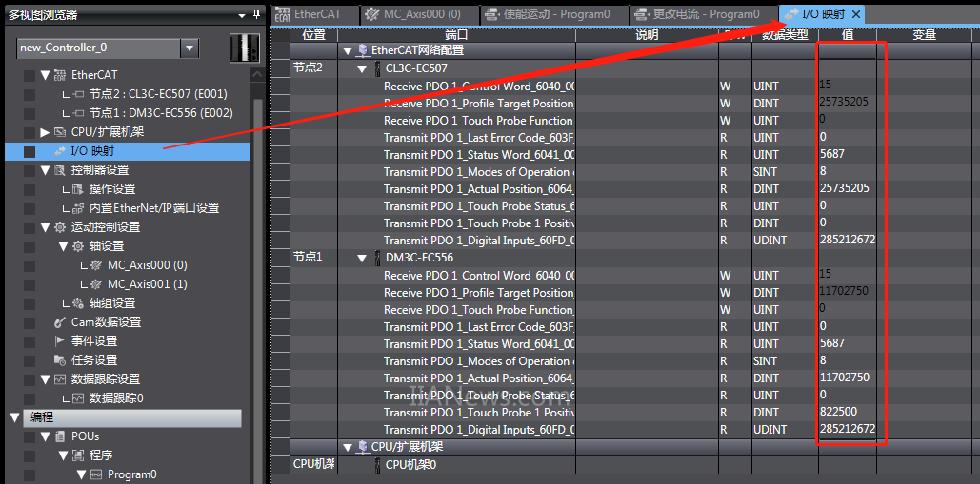Click the controller image button beside the dropdown

243,48
